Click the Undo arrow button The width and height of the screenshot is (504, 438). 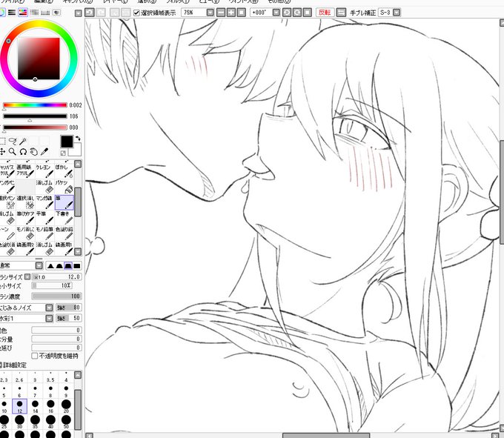[90, 13]
